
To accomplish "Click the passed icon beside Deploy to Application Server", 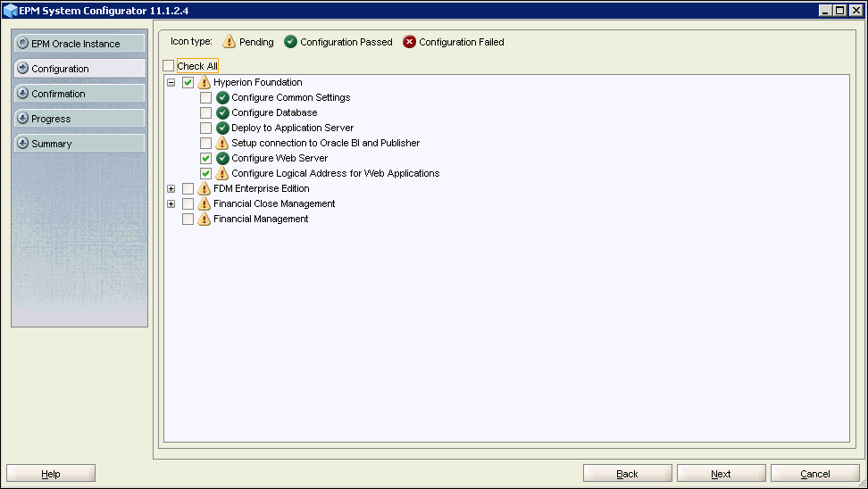I will click(x=222, y=128).
